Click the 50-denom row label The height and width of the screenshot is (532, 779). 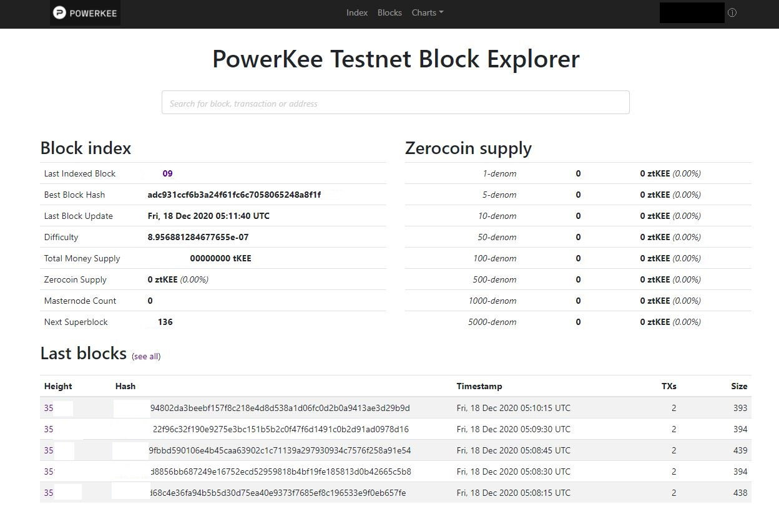point(497,237)
